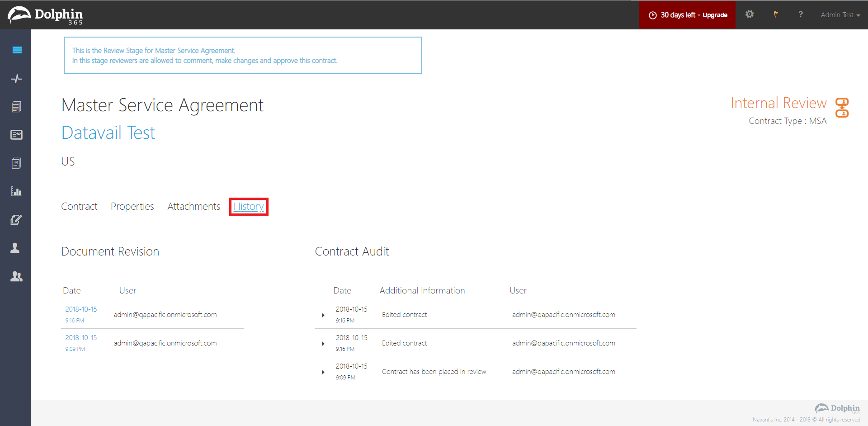Viewport: 868px width, 426px height.
Task: Open the 2018-10-15 9:09 PM document revision
Action: (81, 343)
